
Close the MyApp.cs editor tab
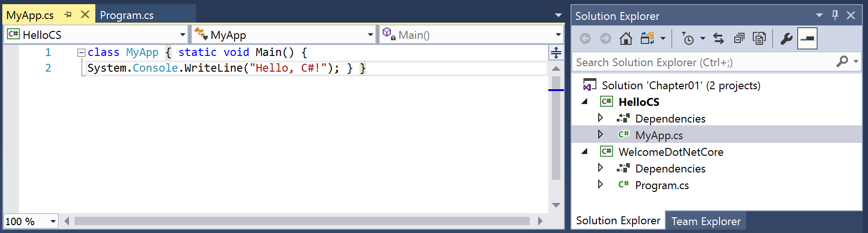click(85, 14)
